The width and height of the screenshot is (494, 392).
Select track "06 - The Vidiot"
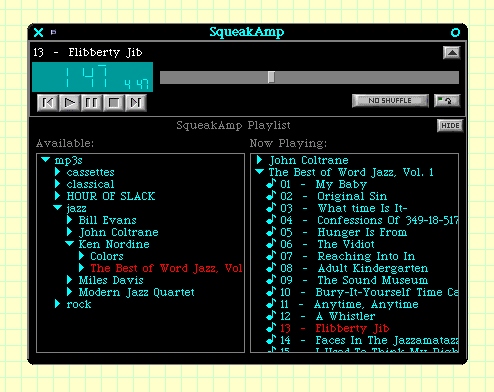(x=327, y=244)
